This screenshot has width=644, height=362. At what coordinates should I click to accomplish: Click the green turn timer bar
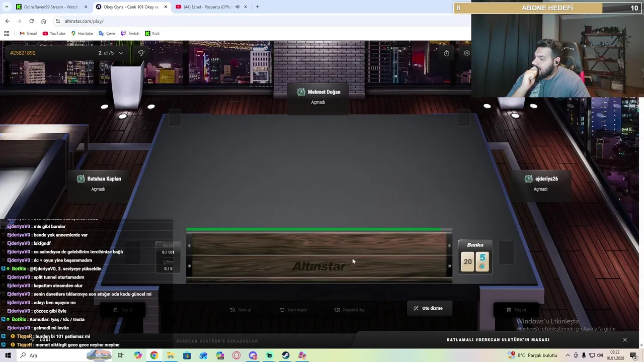click(x=319, y=230)
